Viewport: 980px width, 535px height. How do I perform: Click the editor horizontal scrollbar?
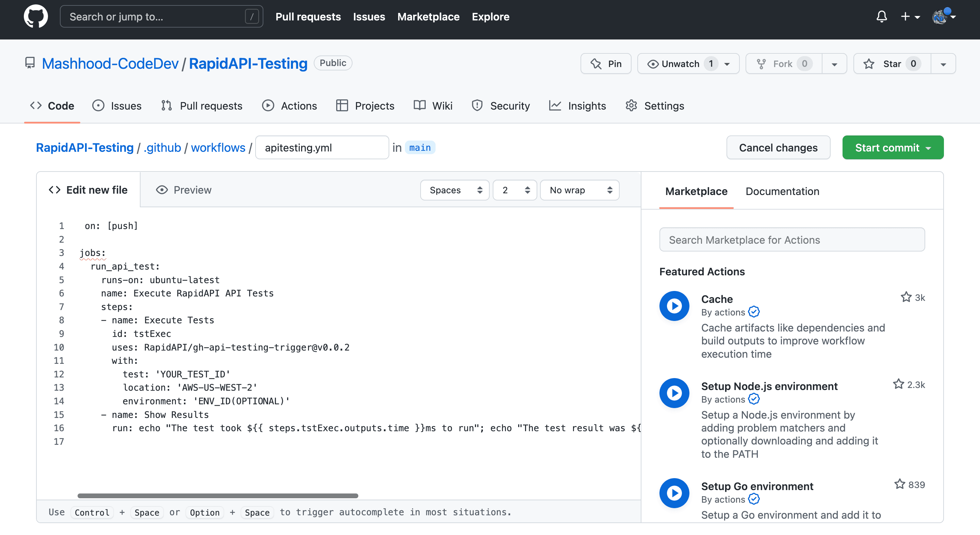pos(218,496)
